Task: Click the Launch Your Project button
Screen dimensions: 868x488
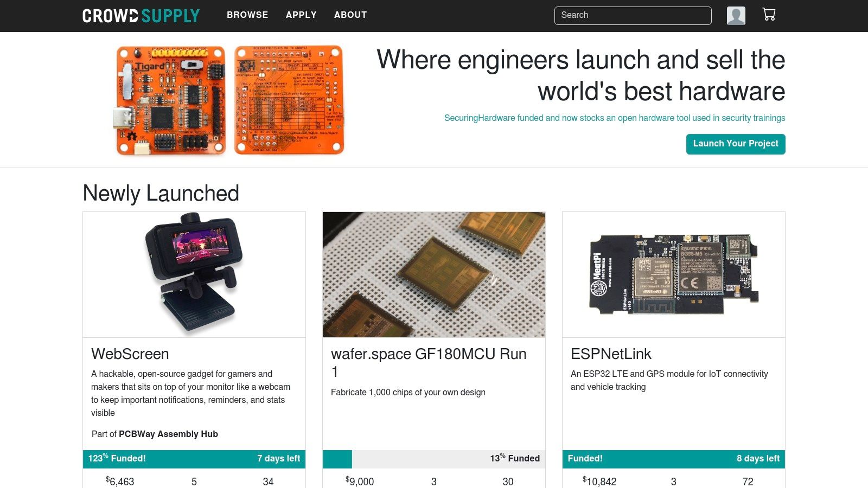Action: pos(736,144)
